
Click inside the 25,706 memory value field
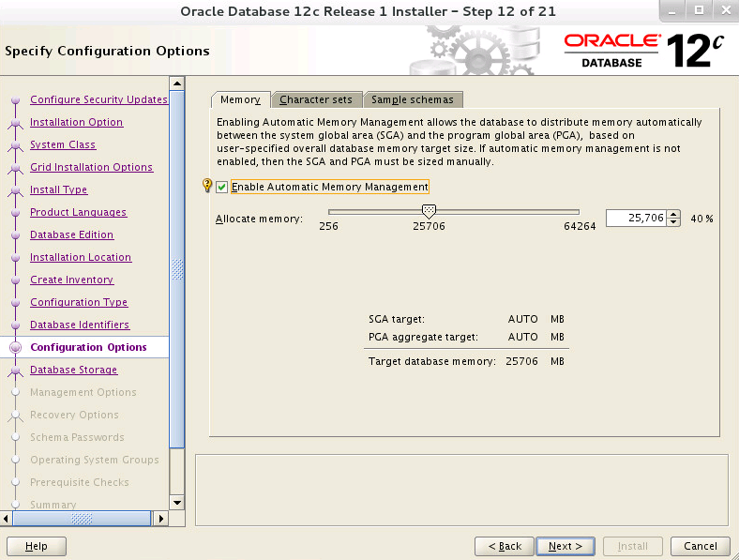[x=636, y=218]
